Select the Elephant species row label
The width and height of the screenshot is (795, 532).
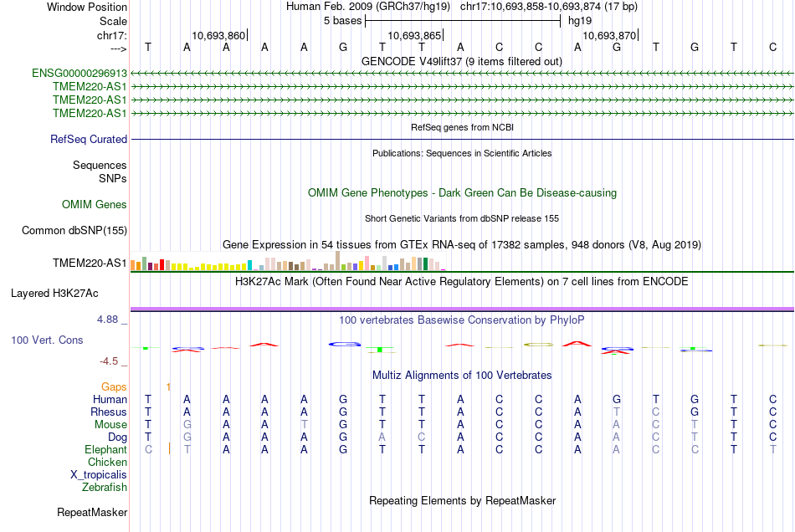tap(105, 450)
